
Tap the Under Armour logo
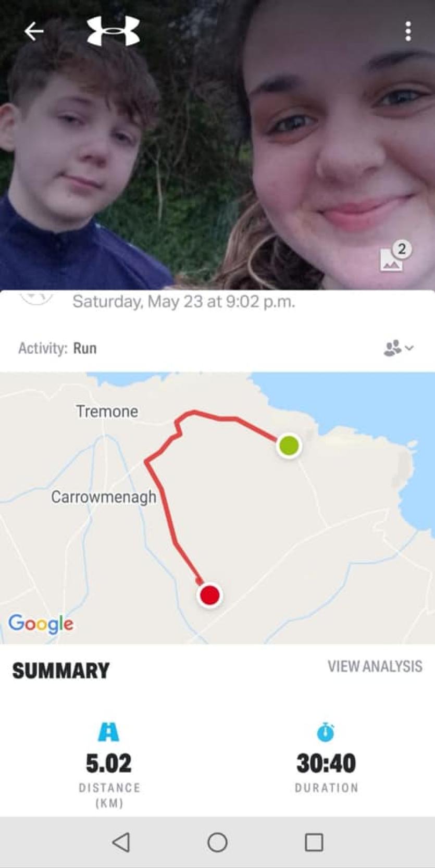click(x=114, y=31)
